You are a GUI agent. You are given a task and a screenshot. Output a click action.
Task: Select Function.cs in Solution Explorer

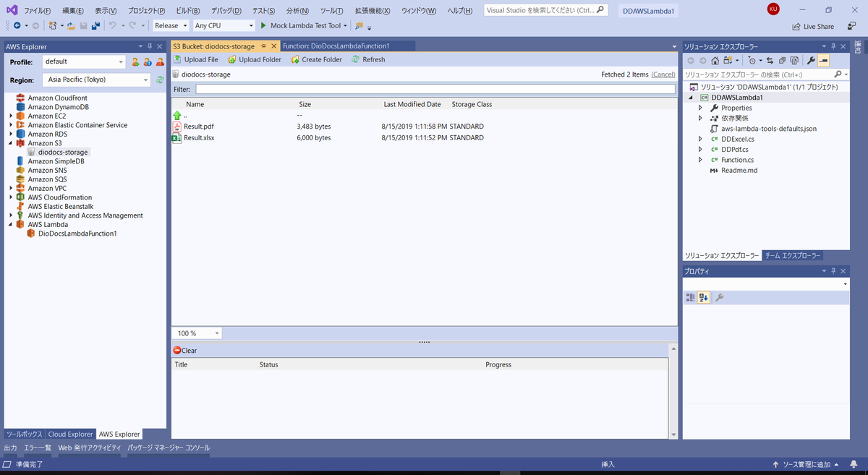click(737, 160)
